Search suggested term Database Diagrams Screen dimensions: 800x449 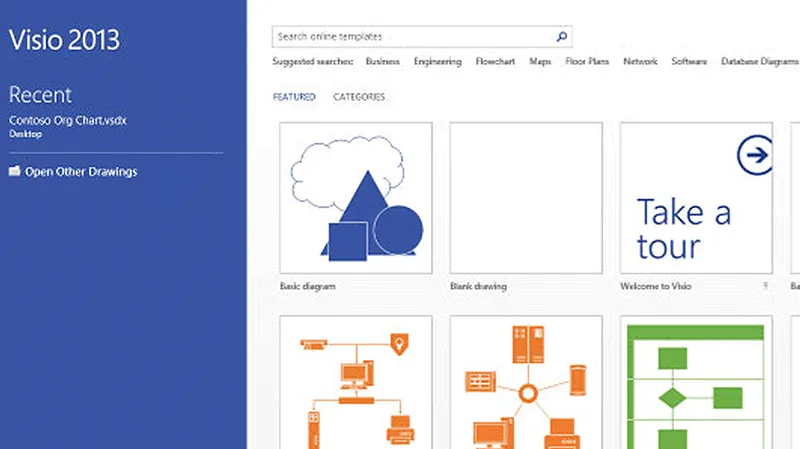[x=760, y=61]
